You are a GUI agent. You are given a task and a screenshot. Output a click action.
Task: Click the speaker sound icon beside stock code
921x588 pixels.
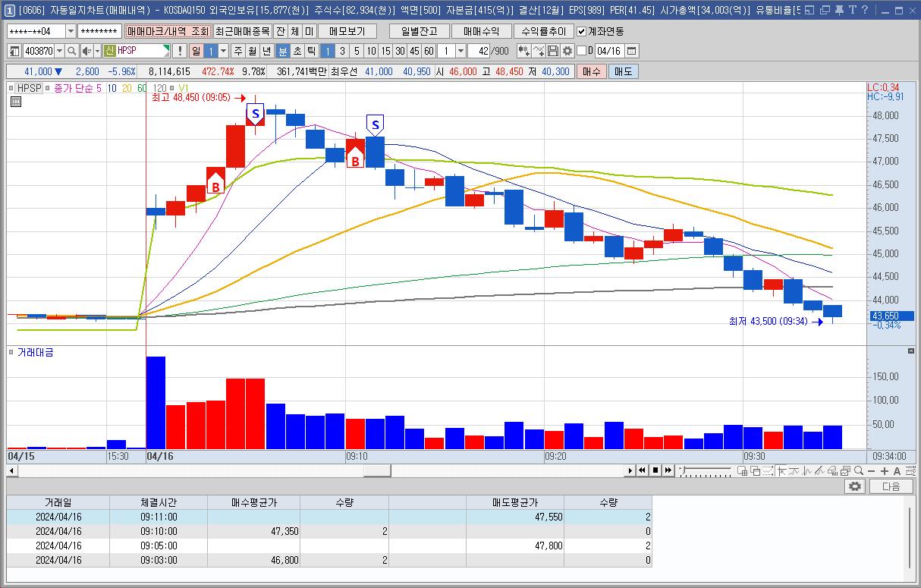[86, 51]
